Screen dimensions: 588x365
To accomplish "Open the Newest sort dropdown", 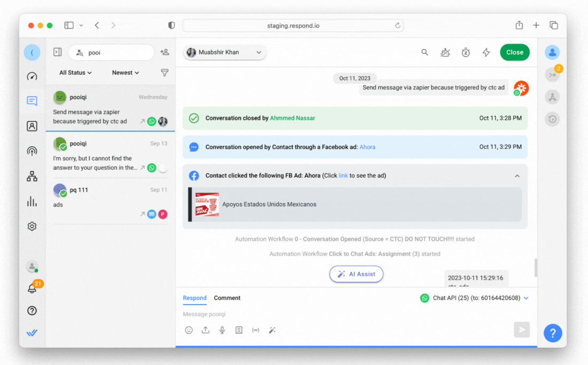I will point(126,73).
